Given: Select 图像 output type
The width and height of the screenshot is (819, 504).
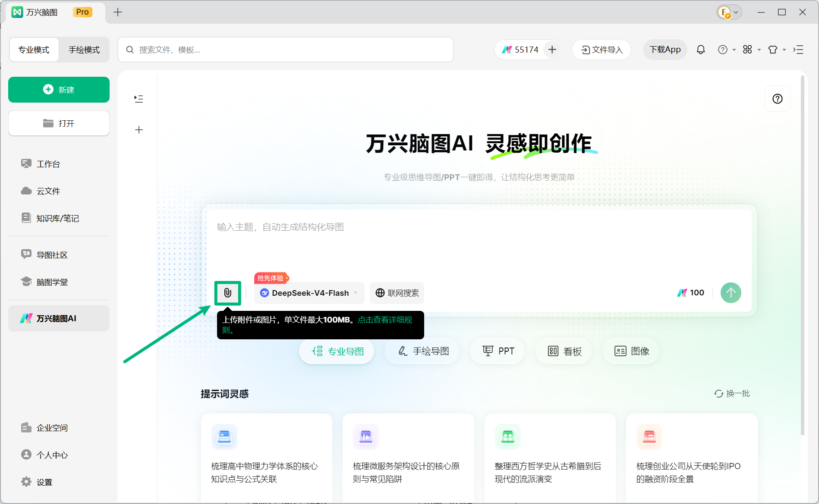Looking at the screenshot, I should pyautogui.click(x=632, y=351).
